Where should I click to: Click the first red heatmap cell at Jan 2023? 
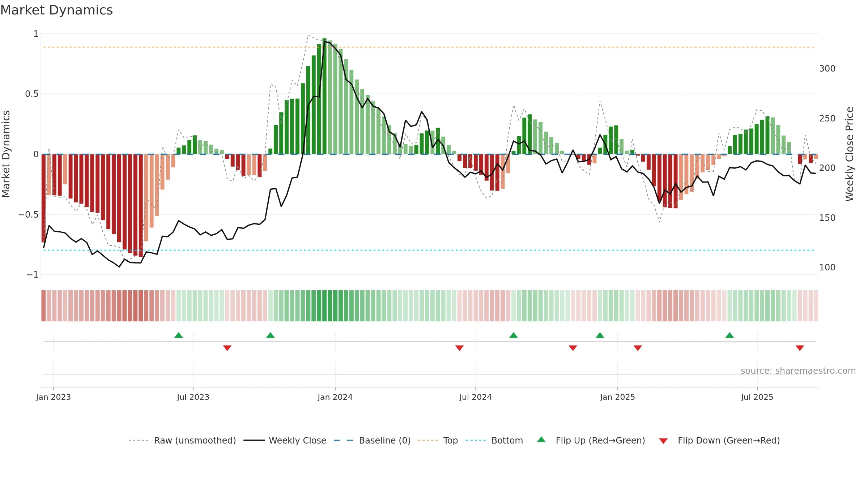tap(43, 306)
